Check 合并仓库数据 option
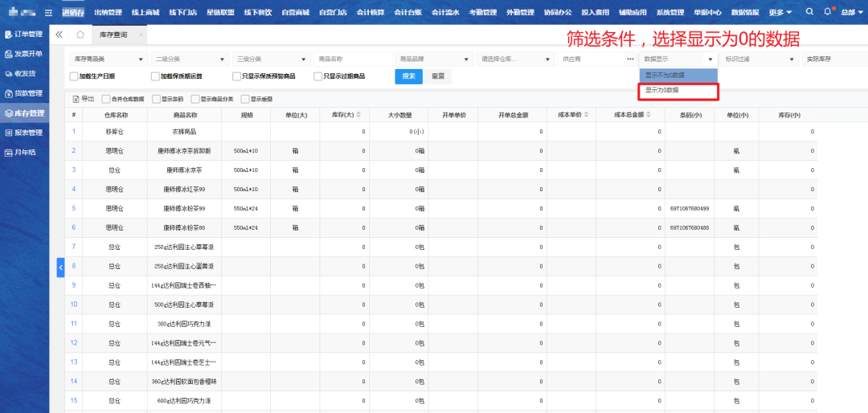The image size is (868, 413). [x=106, y=99]
